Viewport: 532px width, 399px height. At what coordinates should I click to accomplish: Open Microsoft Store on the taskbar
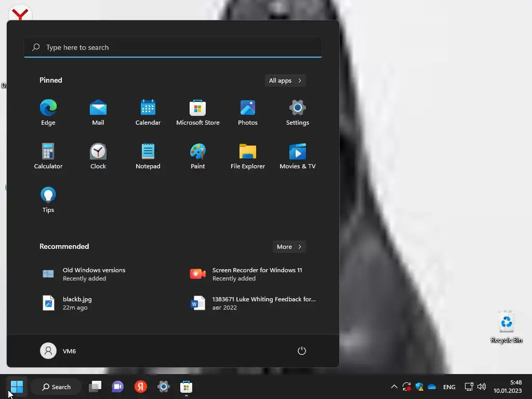point(186,387)
